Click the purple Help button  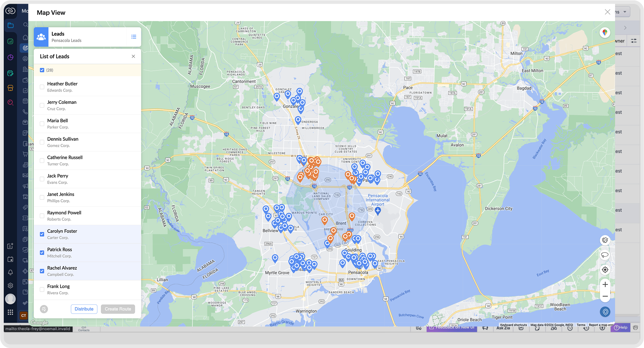(x=621, y=328)
